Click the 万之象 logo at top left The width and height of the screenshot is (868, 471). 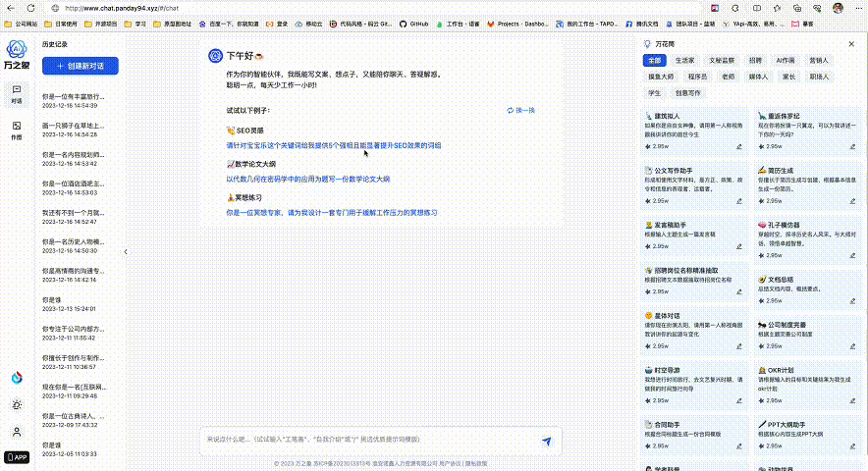(x=17, y=54)
